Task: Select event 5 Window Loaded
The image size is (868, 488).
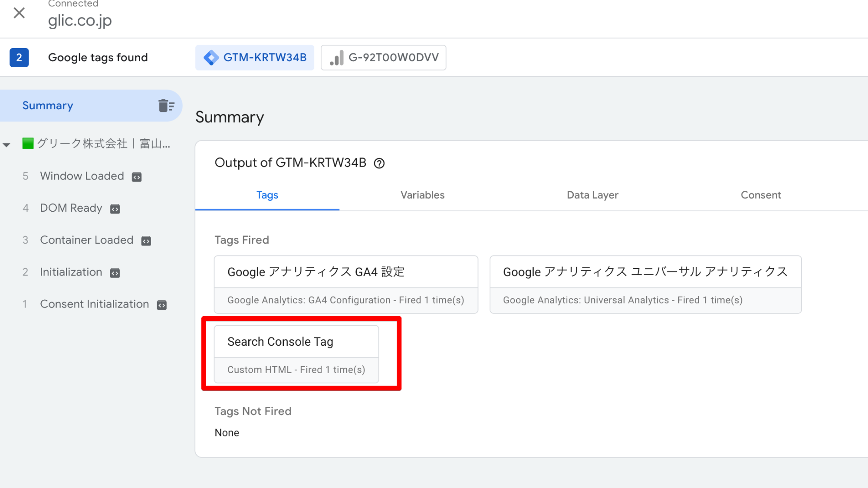Action: click(82, 176)
